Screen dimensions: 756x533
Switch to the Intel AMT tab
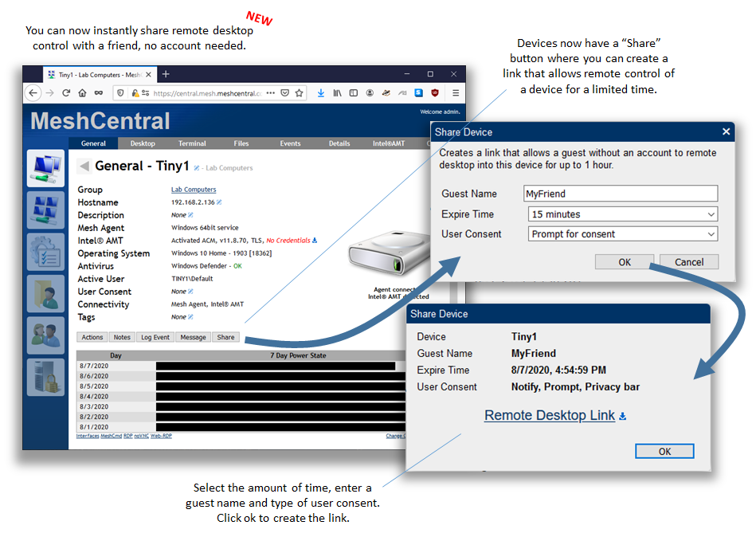[x=389, y=143]
